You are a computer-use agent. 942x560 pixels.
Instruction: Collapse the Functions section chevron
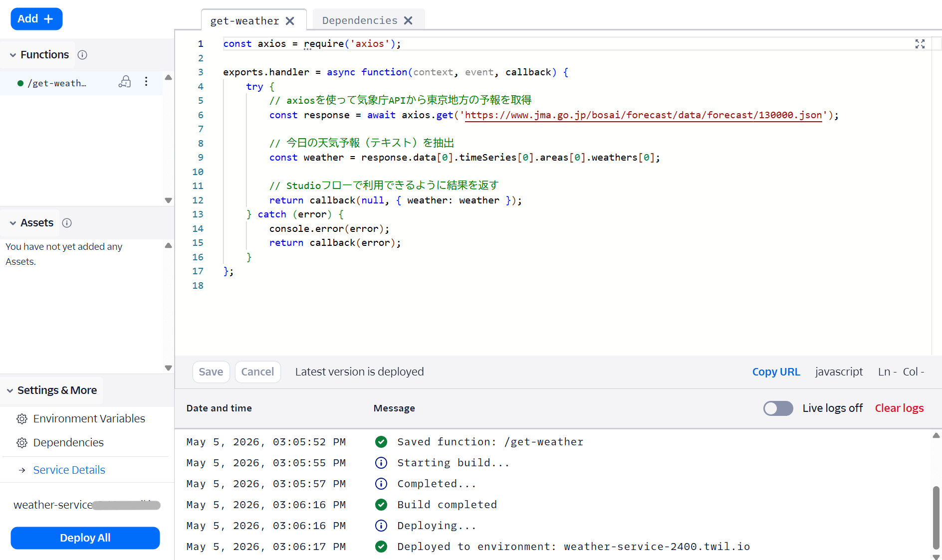[x=13, y=55]
